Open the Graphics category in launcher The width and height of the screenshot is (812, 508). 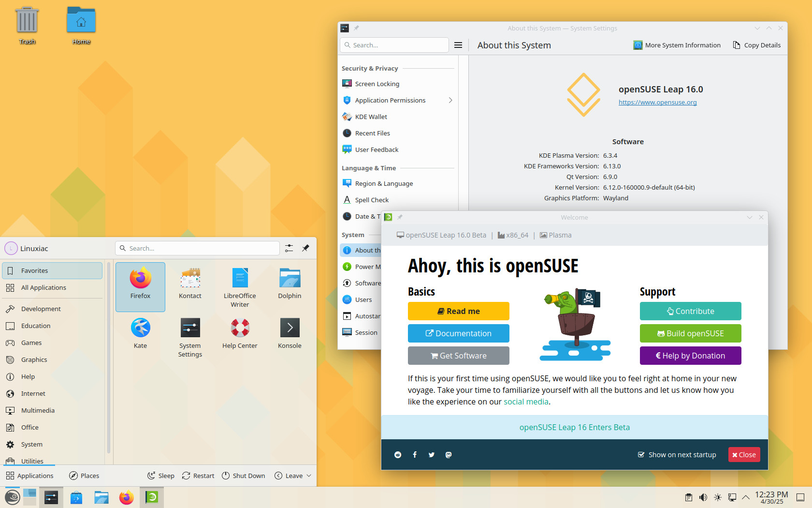coord(52,359)
